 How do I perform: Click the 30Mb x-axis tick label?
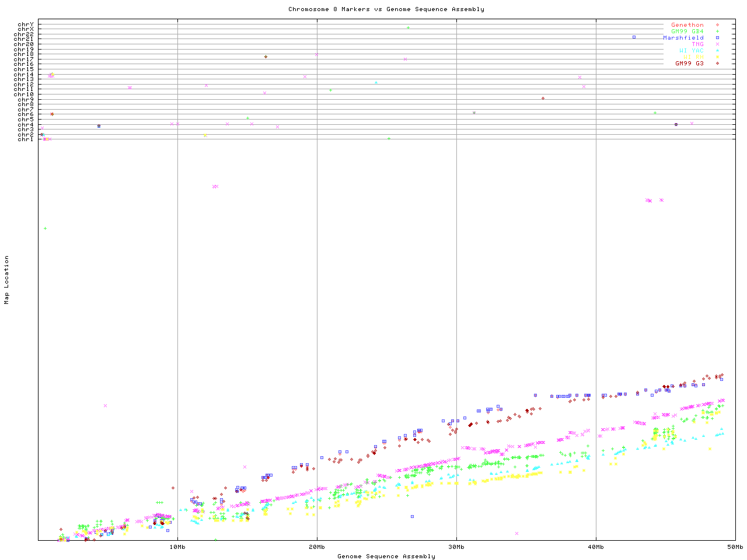456,547
